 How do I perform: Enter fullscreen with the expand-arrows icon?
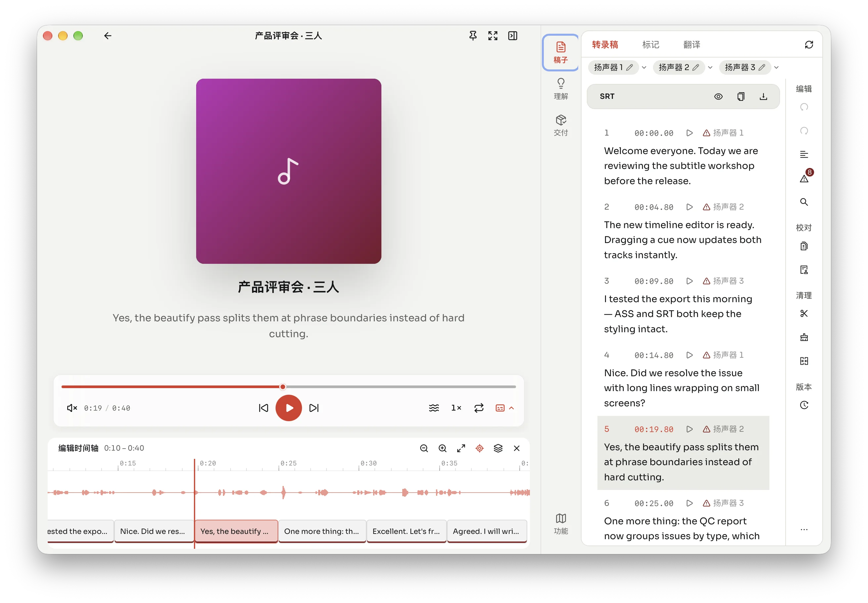pyautogui.click(x=493, y=36)
